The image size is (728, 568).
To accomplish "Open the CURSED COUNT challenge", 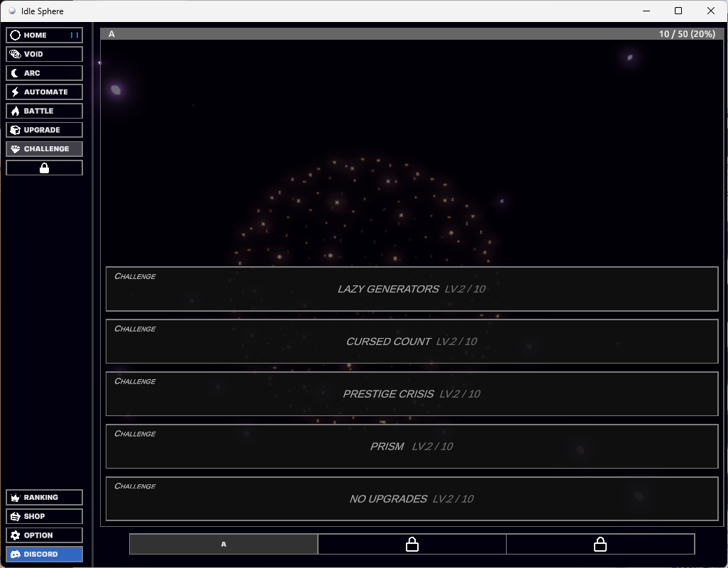I will 412,341.
